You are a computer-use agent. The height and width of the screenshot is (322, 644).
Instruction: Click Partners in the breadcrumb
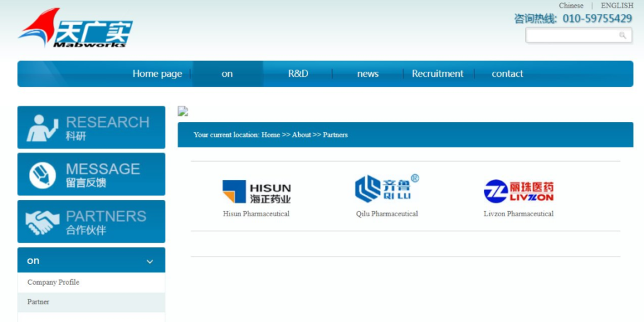click(335, 135)
